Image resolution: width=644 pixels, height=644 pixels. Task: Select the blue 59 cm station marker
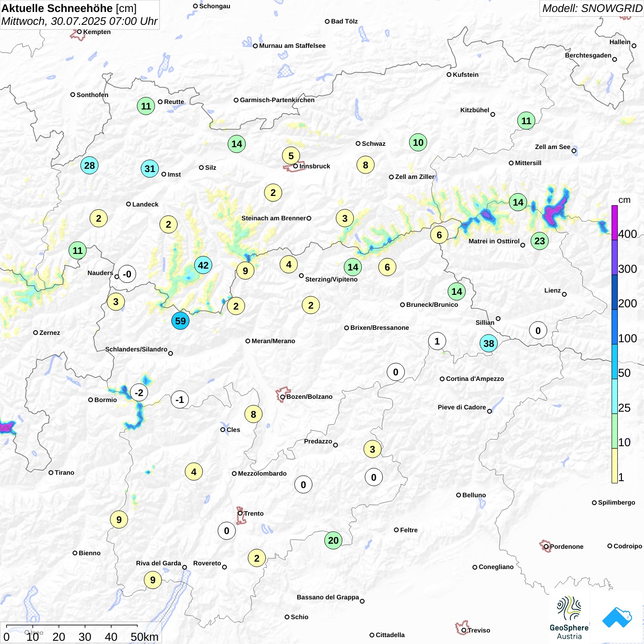pyautogui.click(x=180, y=321)
